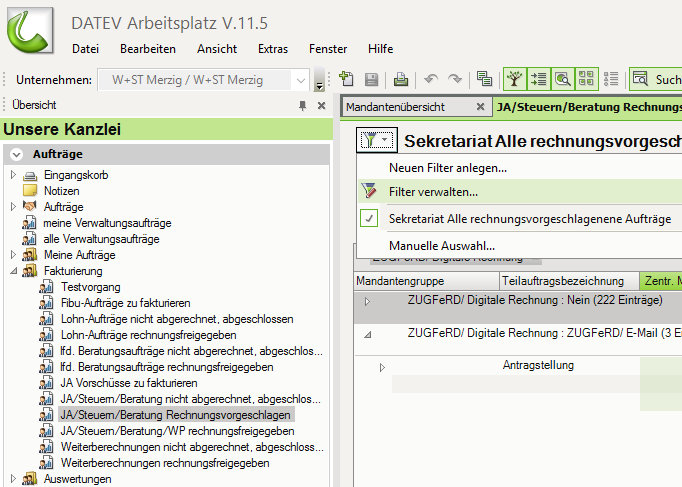682x487 pixels.
Task: Click the alle Verwaltungsaufträge chart icon
Action: [x=30, y=239]
